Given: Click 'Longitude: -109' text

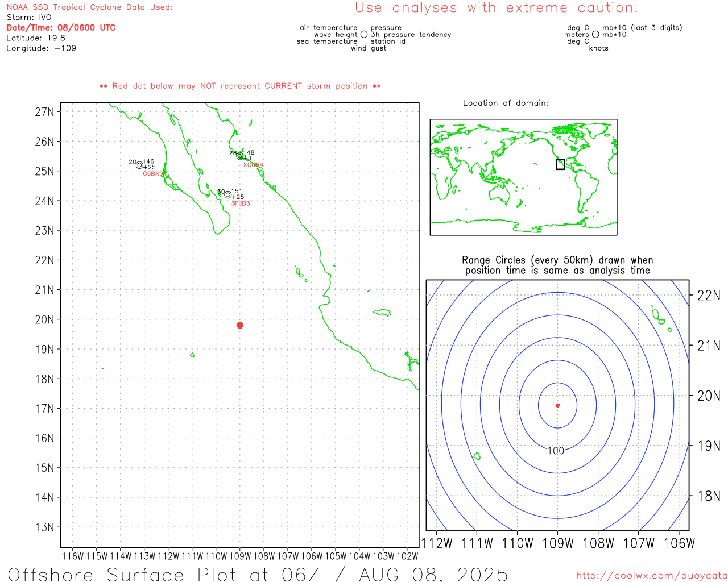Looking at the screenshot, I should tap(41, 48).
